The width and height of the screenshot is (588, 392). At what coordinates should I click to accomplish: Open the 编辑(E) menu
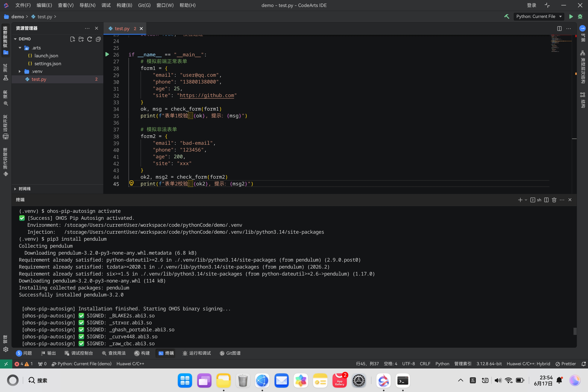click(44, 5)
